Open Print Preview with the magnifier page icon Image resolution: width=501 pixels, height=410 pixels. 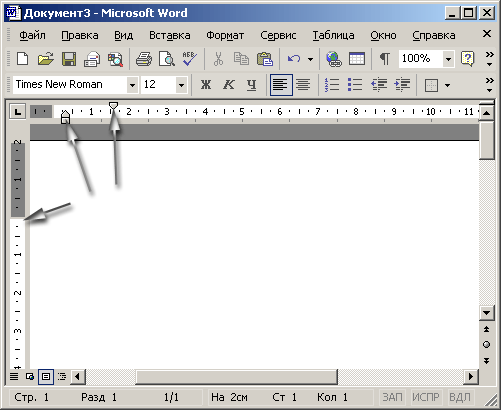click(167, 59)
